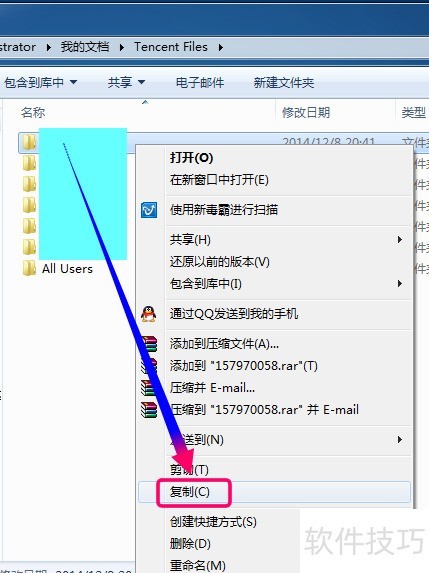Click the first folder icon in list

(29, 142)
